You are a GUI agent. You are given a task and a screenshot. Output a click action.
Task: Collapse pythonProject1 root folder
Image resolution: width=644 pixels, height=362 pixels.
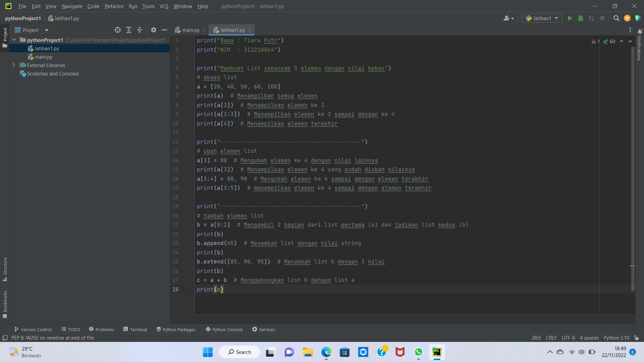(x=14, y=40)
